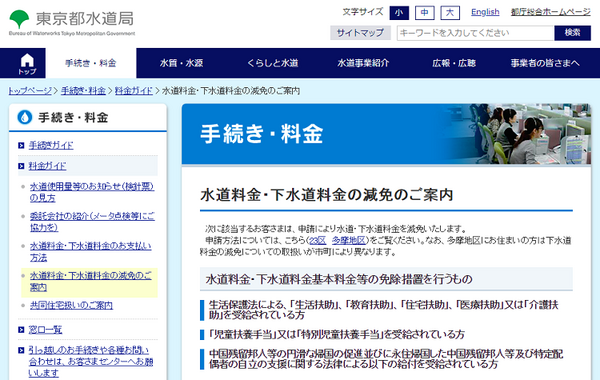The width and height of the screenshot is (600, 380).
Task: Click arrow icon beside 引っ越しのお手続き link
Action: click(21, 350)
